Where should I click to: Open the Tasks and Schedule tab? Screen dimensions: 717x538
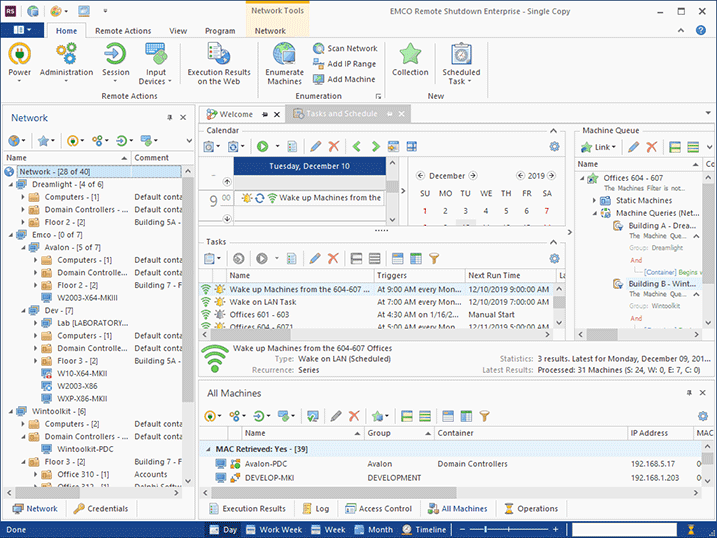tap(342, 114)
